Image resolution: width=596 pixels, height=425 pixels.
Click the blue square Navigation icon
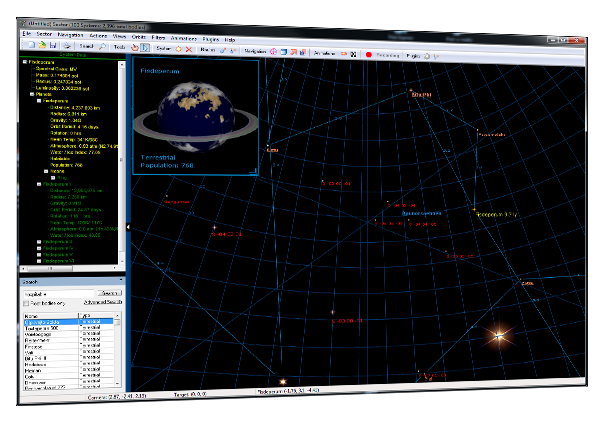284,52
